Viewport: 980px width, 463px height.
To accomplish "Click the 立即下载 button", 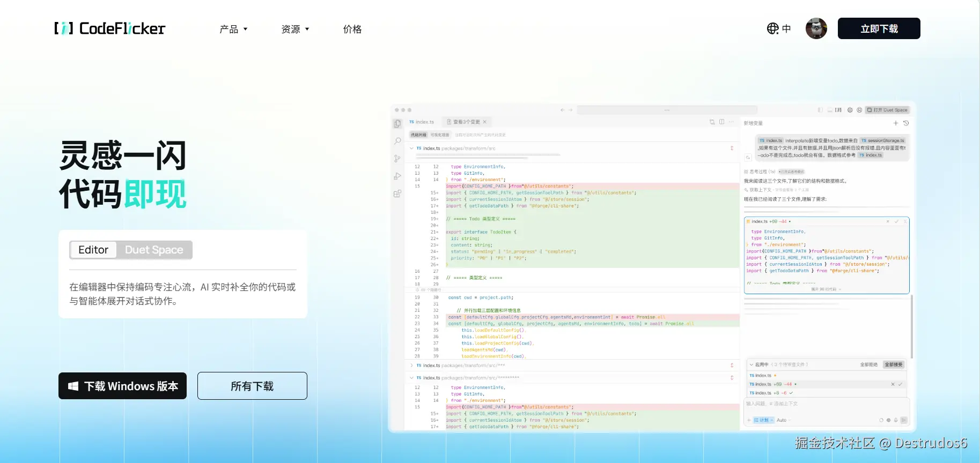I will pyautogui.click(x=879, y=28).
